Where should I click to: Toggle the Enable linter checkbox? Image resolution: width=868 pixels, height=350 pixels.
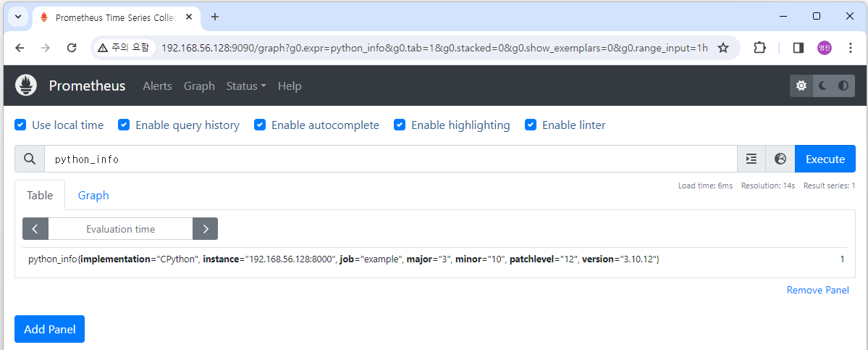click(x=531, y=125)
